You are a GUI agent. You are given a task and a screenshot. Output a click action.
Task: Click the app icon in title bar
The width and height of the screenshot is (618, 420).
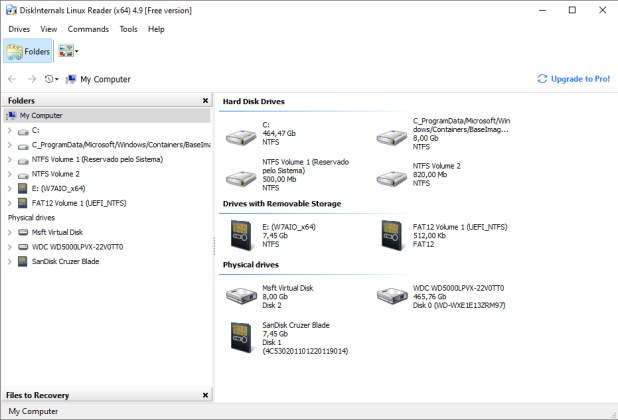pos(11,10)
